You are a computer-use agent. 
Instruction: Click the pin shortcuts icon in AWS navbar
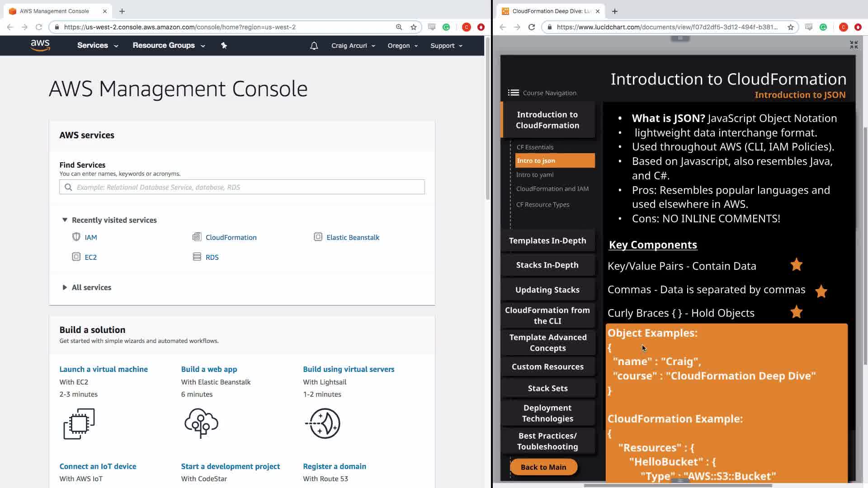[x=224, y=45]
